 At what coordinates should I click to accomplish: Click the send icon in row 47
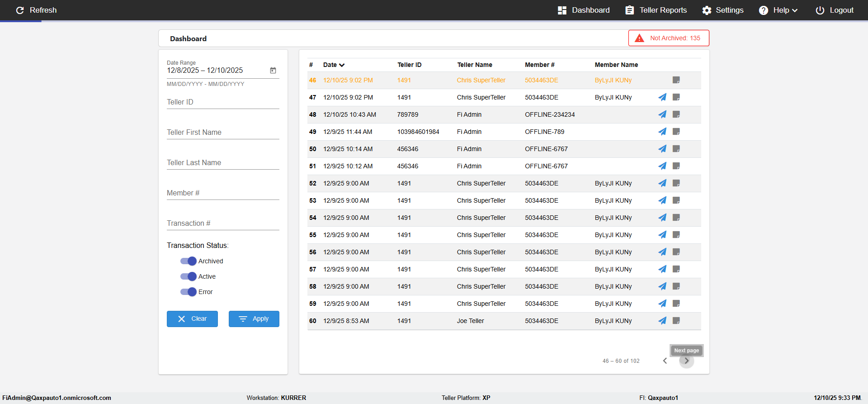(662, 97)
